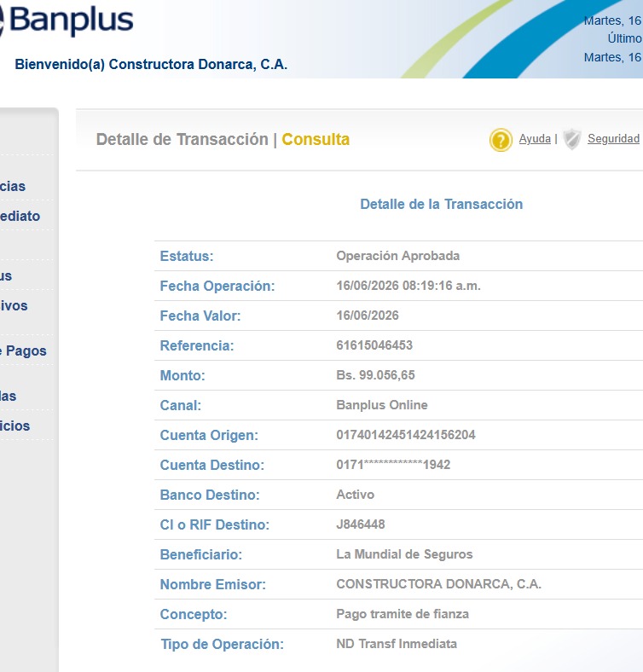Click emitter name 'CONSTRUCTORA DONARCA, C.A.'
Viewport: 643px width, 672px height.
click(x=439, y=584)
